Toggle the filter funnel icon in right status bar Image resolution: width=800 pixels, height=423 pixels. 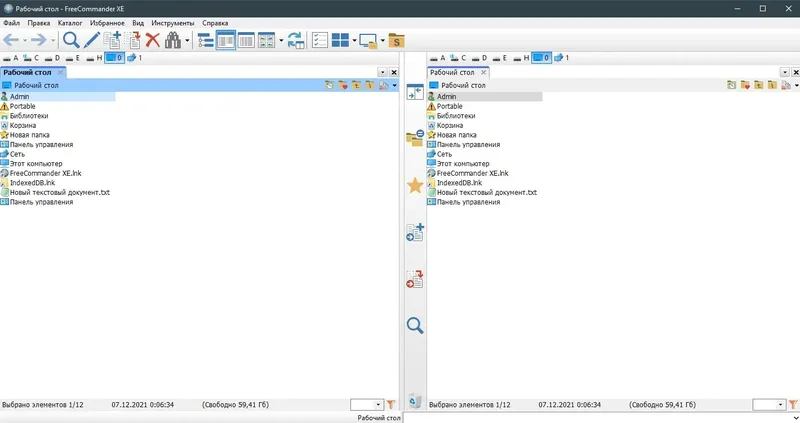793,405
